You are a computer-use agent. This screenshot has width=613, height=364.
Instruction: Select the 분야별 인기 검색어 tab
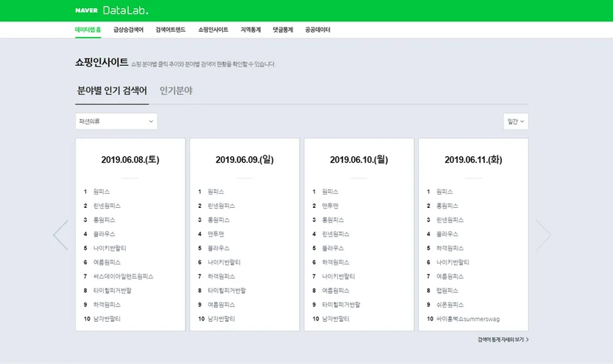[x=112, y=90]
